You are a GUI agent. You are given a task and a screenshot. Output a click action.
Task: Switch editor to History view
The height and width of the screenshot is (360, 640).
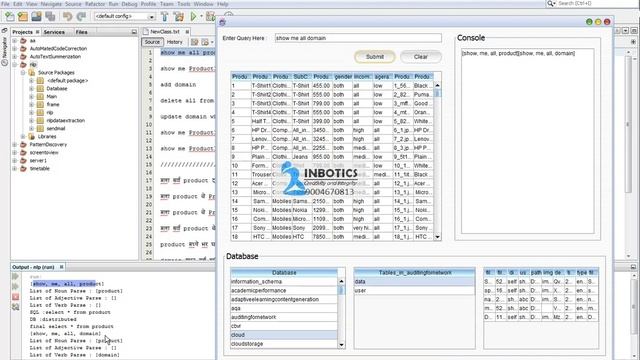(175, 42)
